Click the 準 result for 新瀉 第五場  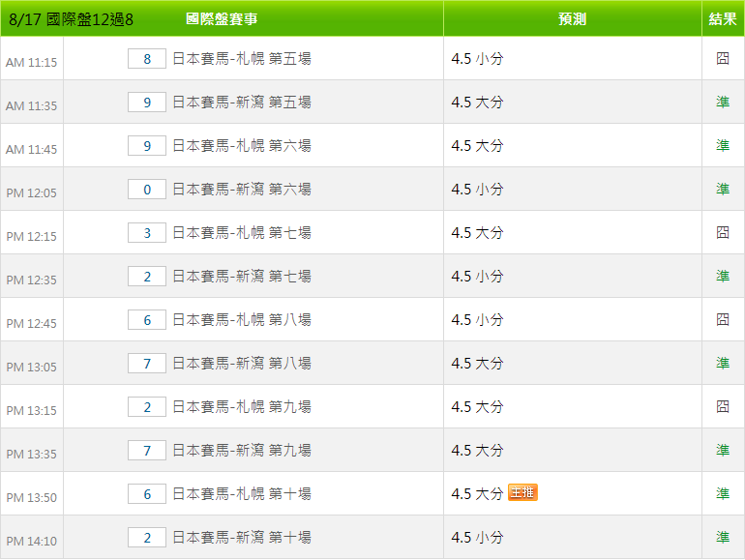point(723,102)
